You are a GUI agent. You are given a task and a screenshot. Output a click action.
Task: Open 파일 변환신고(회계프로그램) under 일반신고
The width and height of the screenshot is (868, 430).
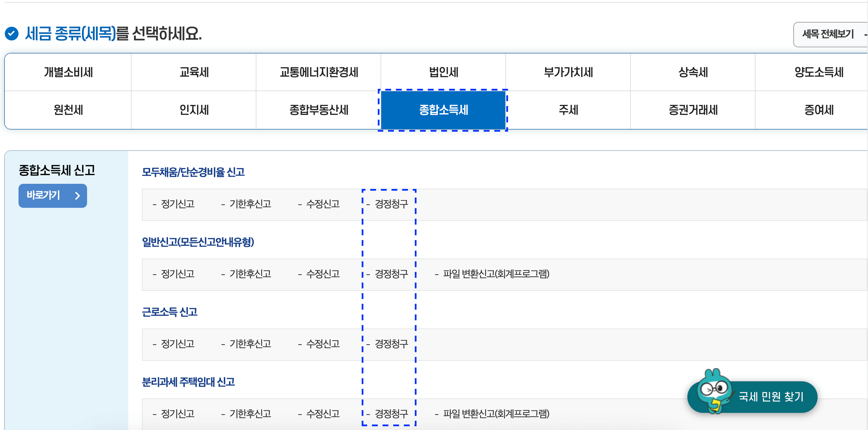496,274
